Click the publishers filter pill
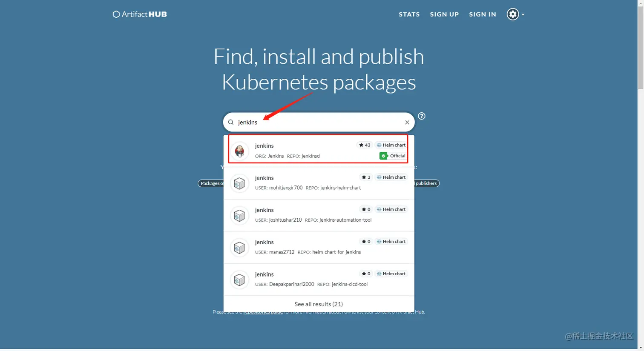This screenshot has height=351, width=644. coord(426,183)
